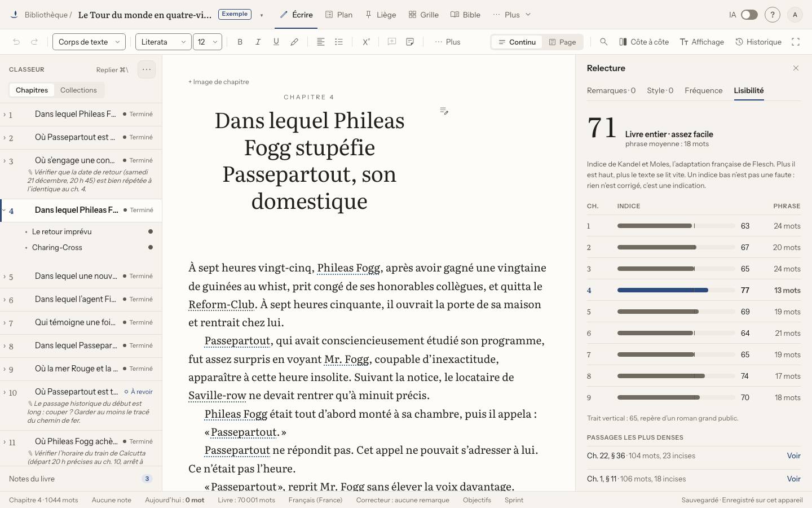
Task: Click + Image de chapitre
Action: click(x=219, y=82)
